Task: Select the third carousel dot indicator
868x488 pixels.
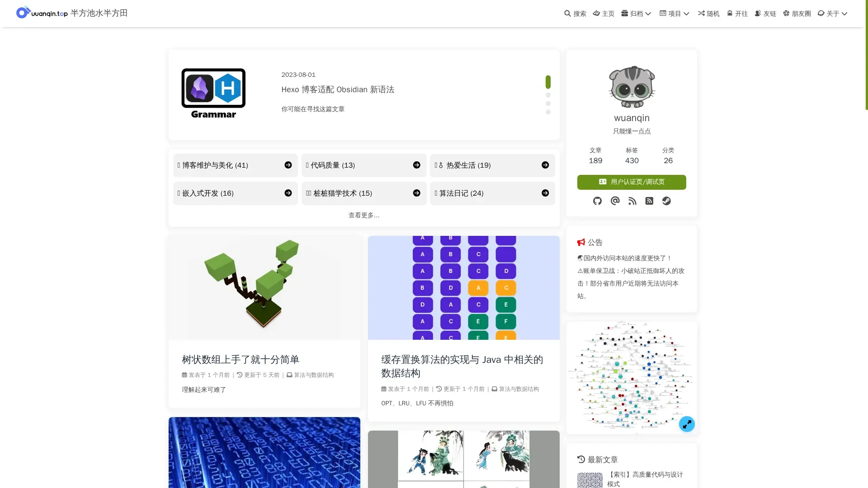Action: click(x=548, y=103)
